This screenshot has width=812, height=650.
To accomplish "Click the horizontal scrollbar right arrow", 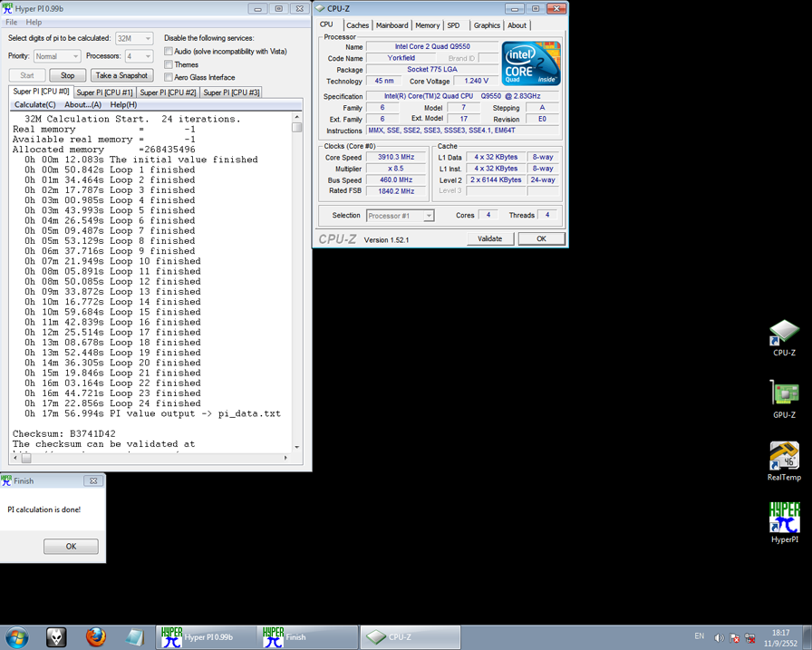I will pos(285,458).
